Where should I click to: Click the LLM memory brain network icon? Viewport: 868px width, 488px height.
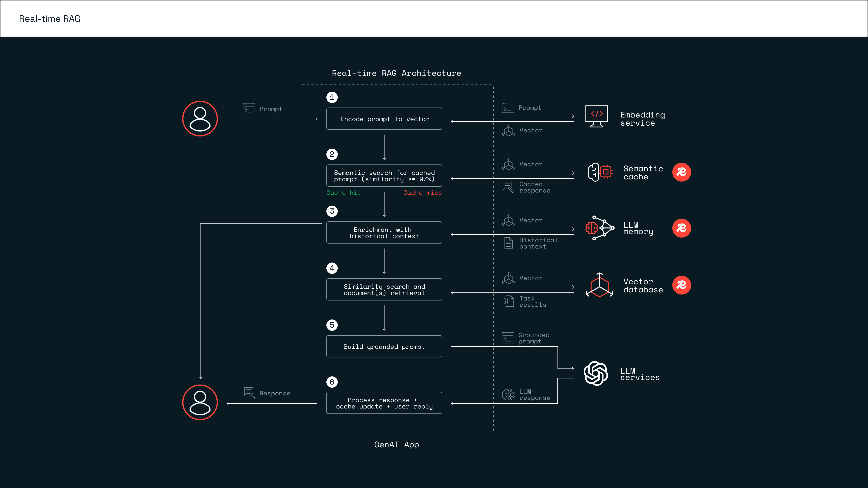click(600, 228)
